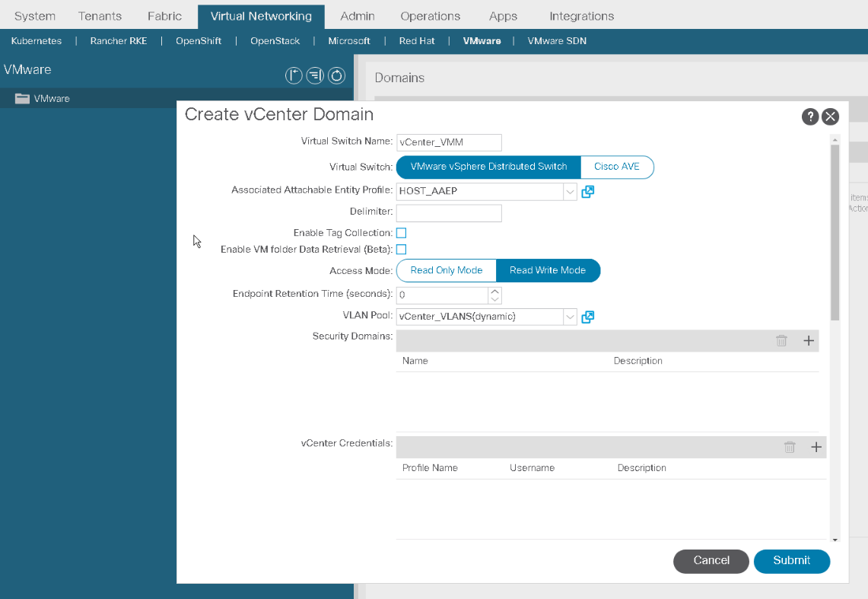
Task: Delete selected Security Domain with trash icon
Action: click(781, 340)
